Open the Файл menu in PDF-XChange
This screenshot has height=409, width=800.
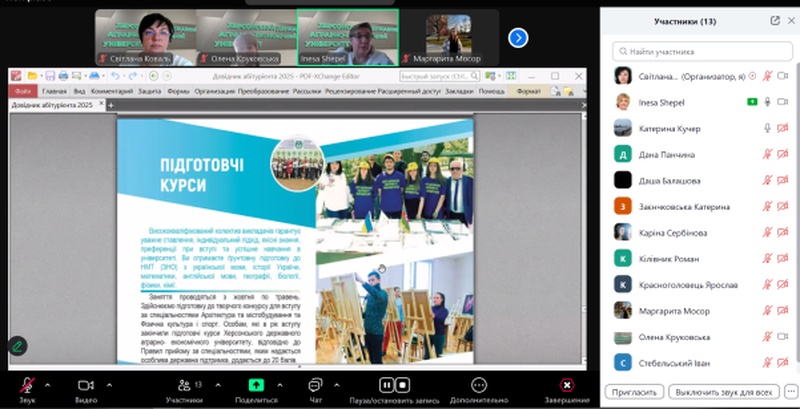[22, 91]
